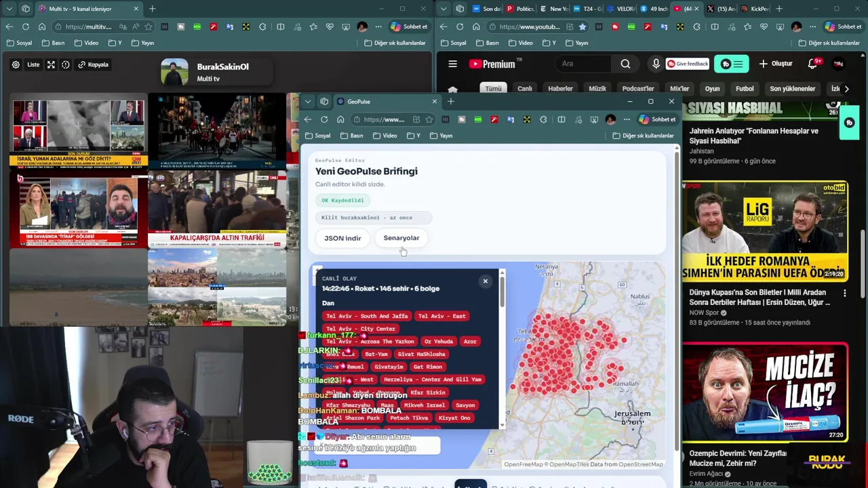The image size is (868, 488).
Task: Select Canlı chip on YouTube
Action: [x=525, y=89]
